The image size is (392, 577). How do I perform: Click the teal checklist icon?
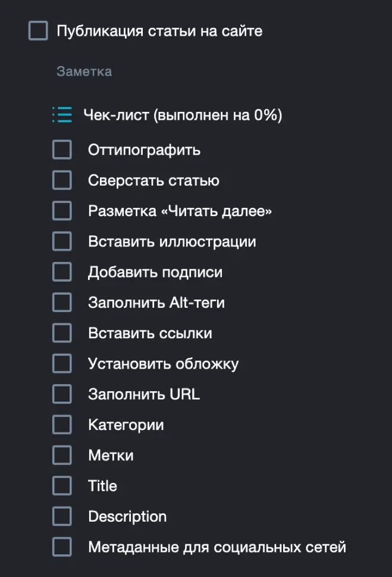click(61, 114)
